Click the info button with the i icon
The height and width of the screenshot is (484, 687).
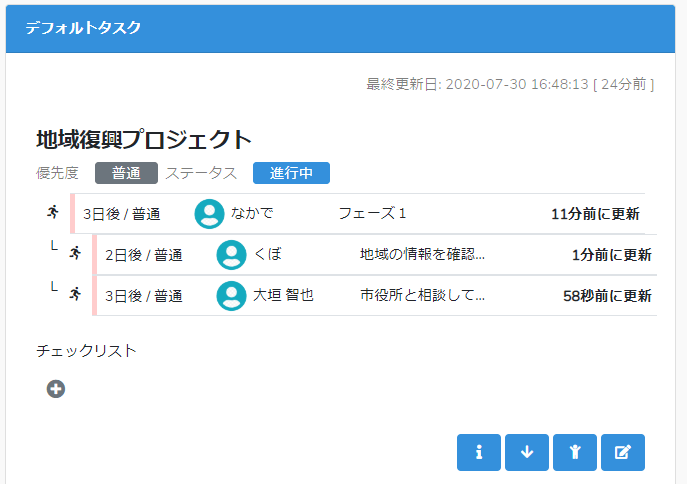point(478,452)
